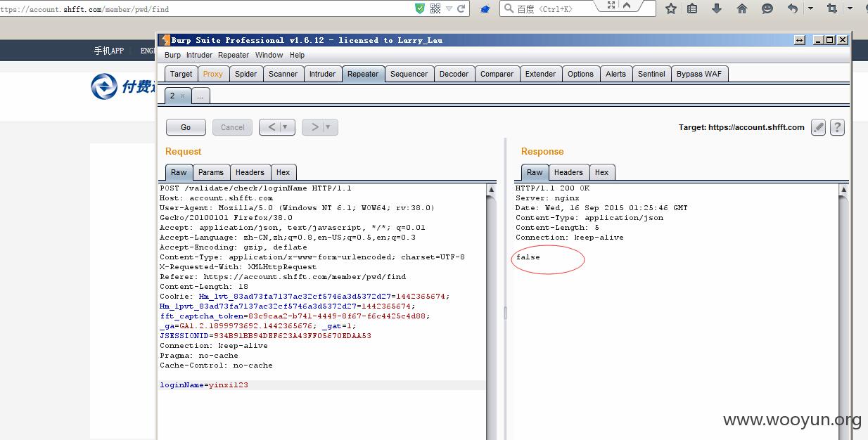Viewport: 868px width, 440px height.
Task: Switch to the Intruder tool tab
Action: click(322, 74)
